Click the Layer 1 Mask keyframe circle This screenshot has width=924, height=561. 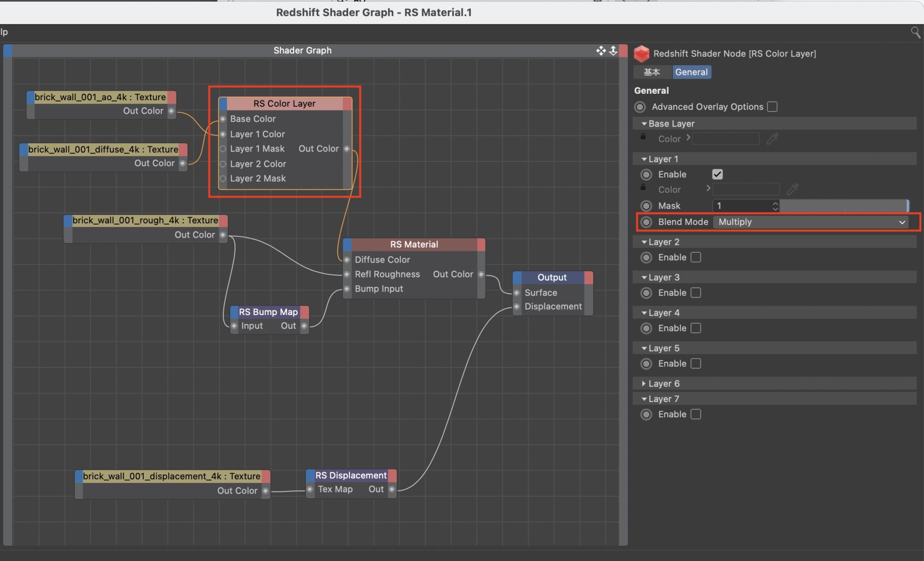[x=646, y=206]
